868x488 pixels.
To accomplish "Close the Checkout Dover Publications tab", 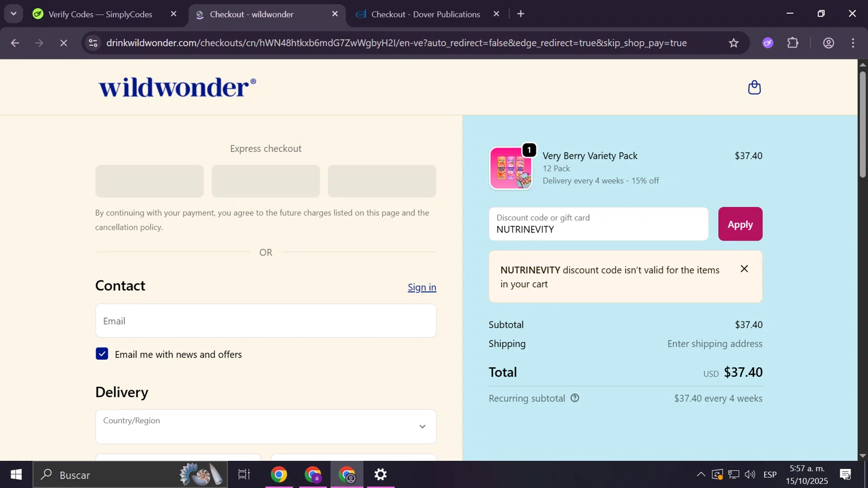I will (x=496, y=14).
